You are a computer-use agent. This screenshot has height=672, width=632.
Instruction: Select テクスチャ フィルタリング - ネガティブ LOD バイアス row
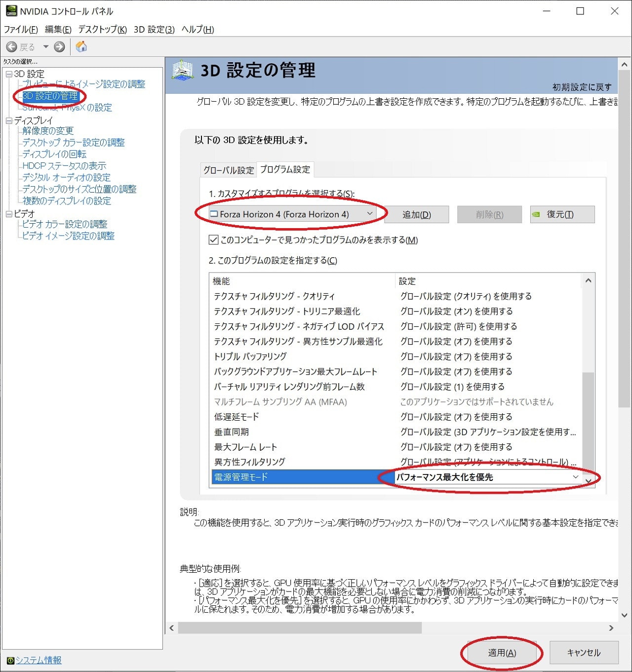(396, 326)
